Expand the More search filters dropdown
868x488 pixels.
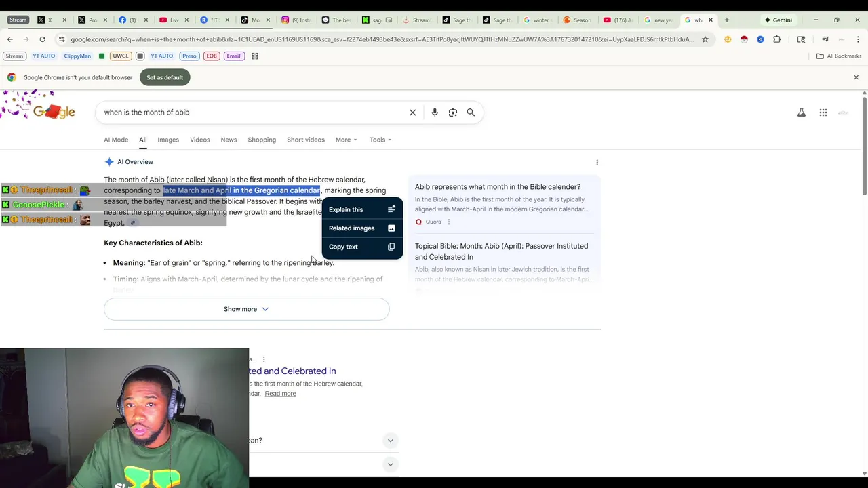[x=346, y=140]
